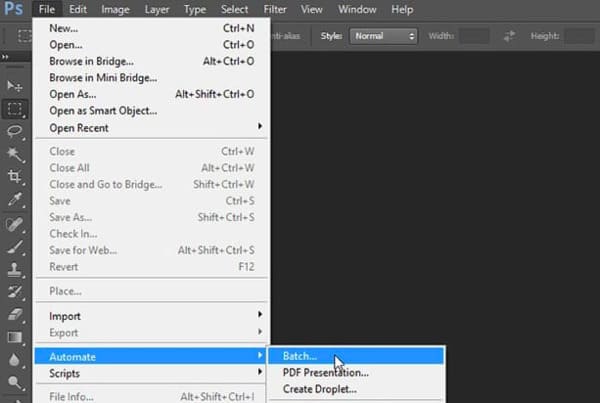Select the Healing Brush tool
Screen dimensions: 600x403
(15, 224)
